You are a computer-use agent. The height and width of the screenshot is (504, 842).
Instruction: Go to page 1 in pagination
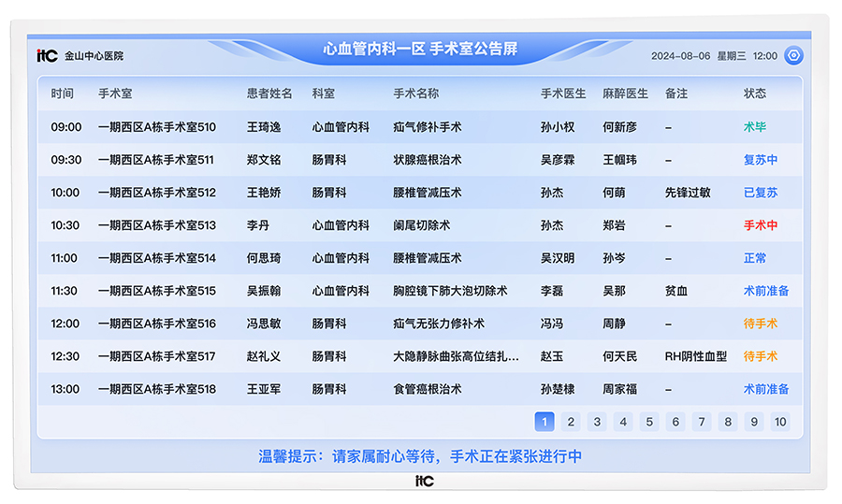544,422
